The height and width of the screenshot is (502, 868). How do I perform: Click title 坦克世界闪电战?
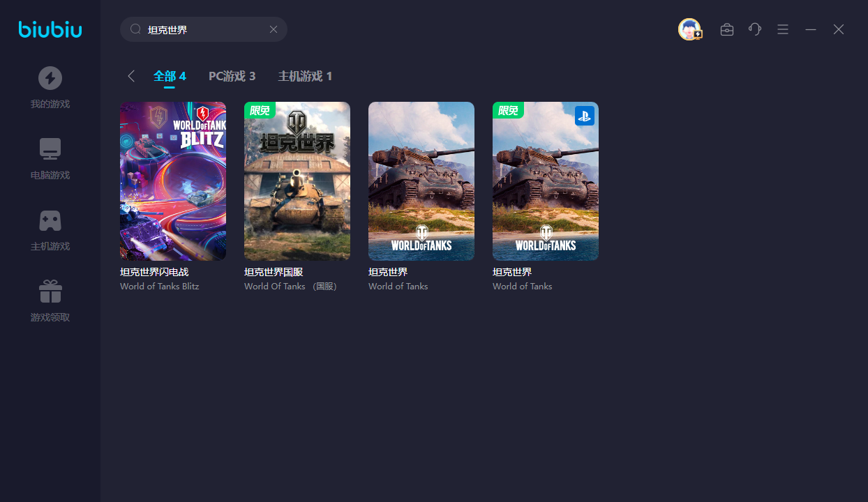(x=154, y=272)
